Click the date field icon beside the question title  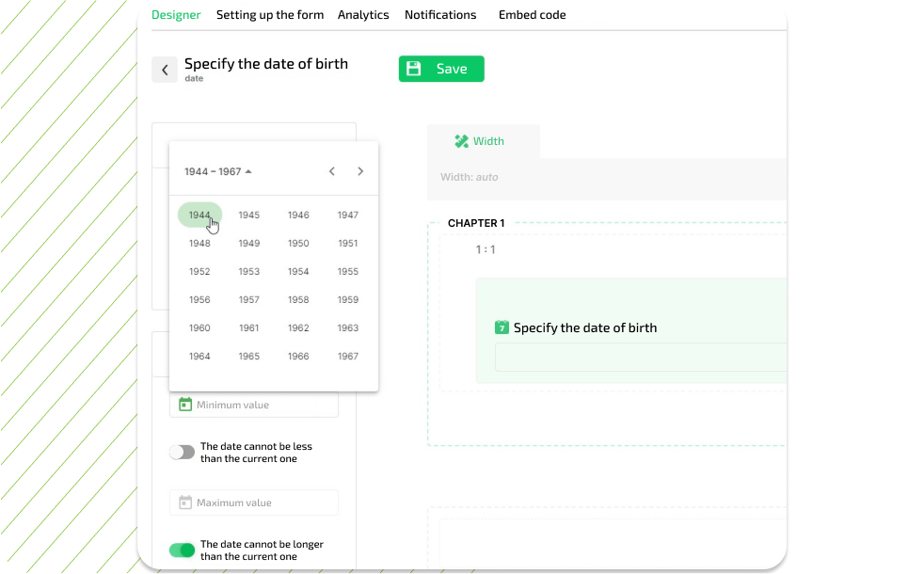[502, 327]
